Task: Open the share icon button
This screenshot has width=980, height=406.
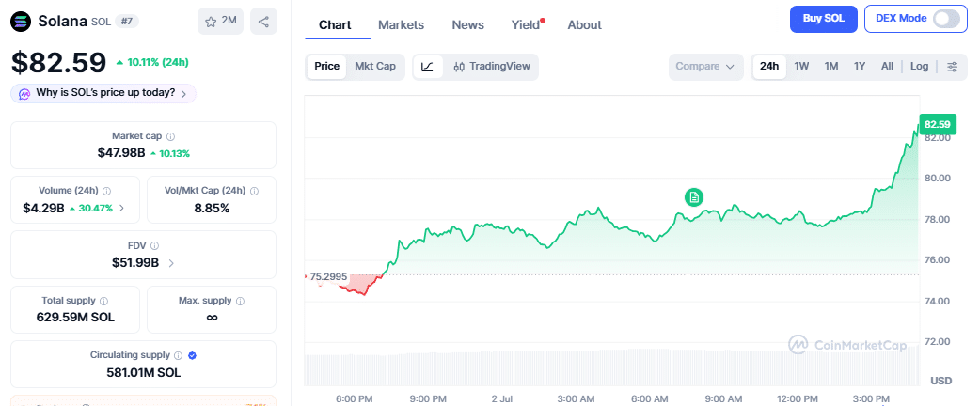Action: 263,22
